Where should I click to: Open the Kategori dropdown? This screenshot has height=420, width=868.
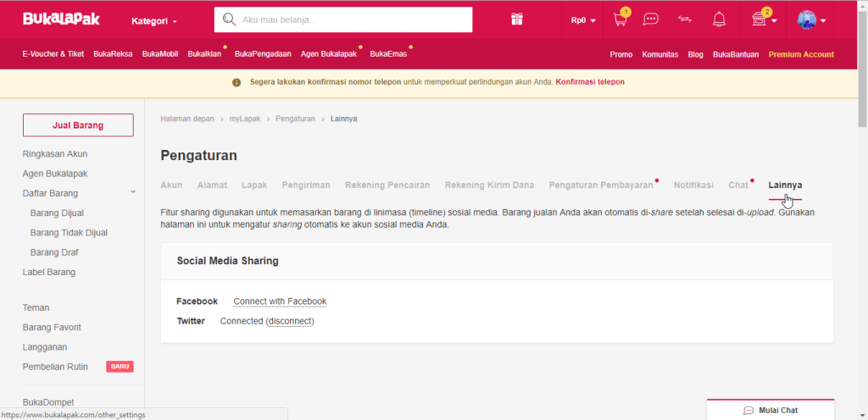tap(154, 21)
